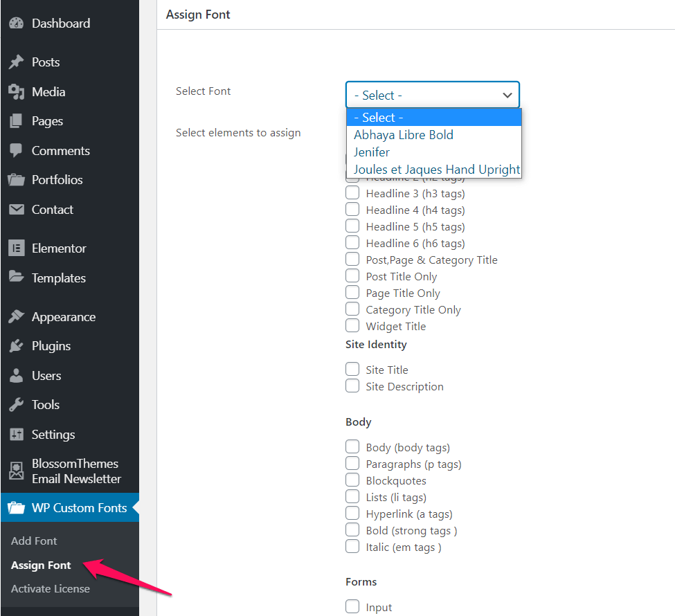Click the Posts pushpin icon
The width and height of the screenshot is (675, 616).
pyautogui.click(x=16, y=62)
